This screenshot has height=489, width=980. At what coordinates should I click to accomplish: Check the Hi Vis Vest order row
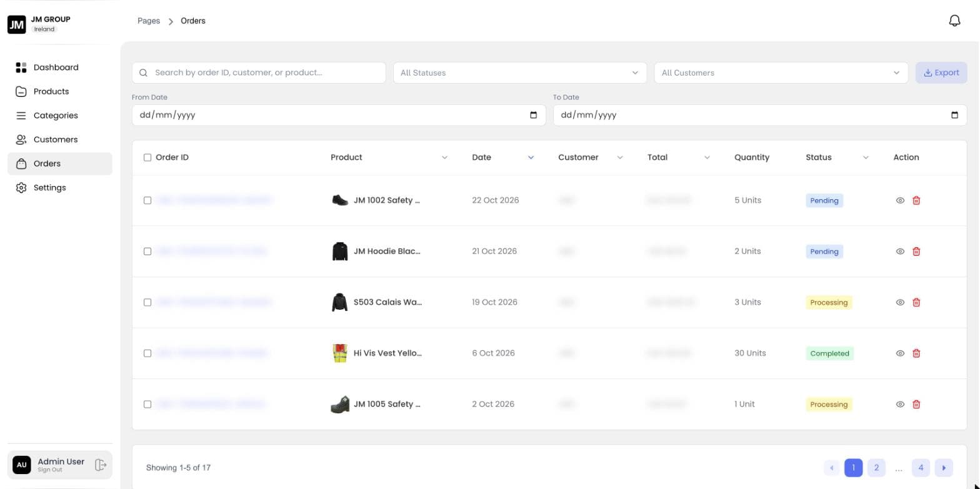click(x=147, y=353)
